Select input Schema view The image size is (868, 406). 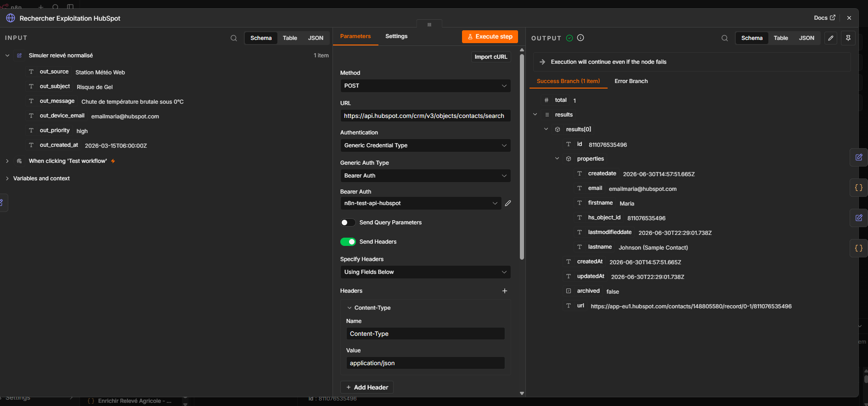[261, 38]
